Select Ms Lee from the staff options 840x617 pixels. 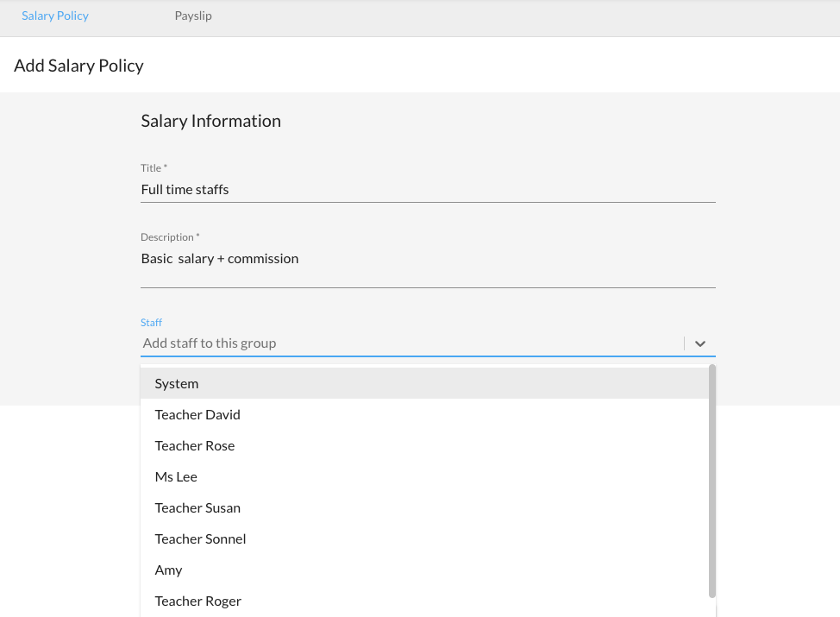tap(176, 477)
